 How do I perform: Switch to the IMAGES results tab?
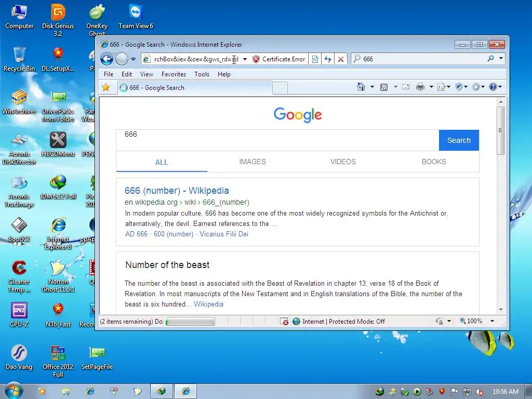point(252,162)
